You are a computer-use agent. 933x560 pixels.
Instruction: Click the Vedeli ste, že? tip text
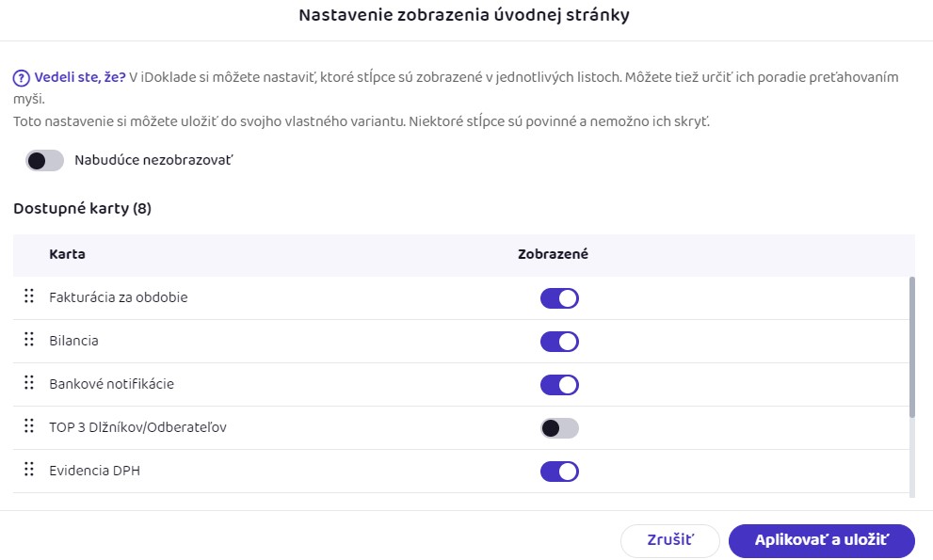(x=80, y=77)
